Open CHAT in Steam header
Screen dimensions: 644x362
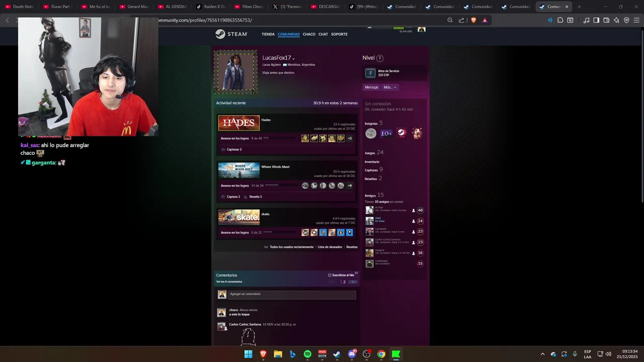(x=323, y=34)
